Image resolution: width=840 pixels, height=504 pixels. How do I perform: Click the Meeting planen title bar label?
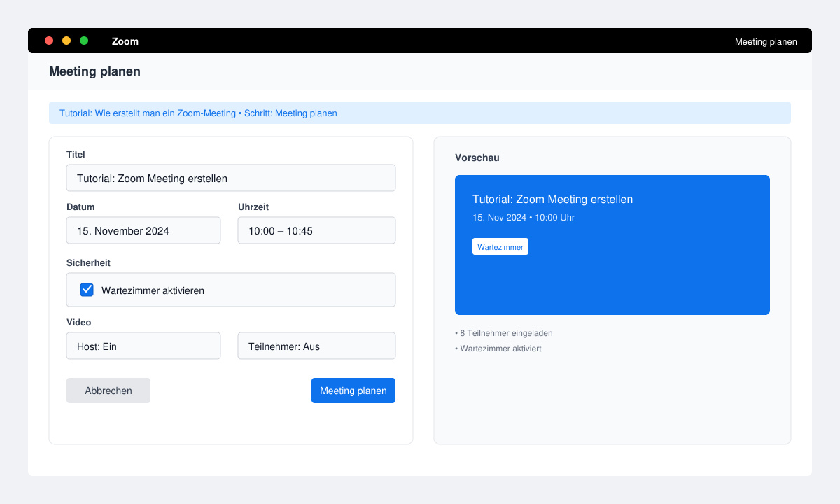766,41
